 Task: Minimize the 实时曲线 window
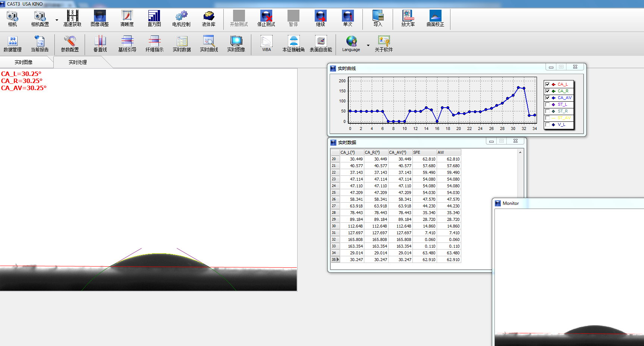[x=551, y=67]
